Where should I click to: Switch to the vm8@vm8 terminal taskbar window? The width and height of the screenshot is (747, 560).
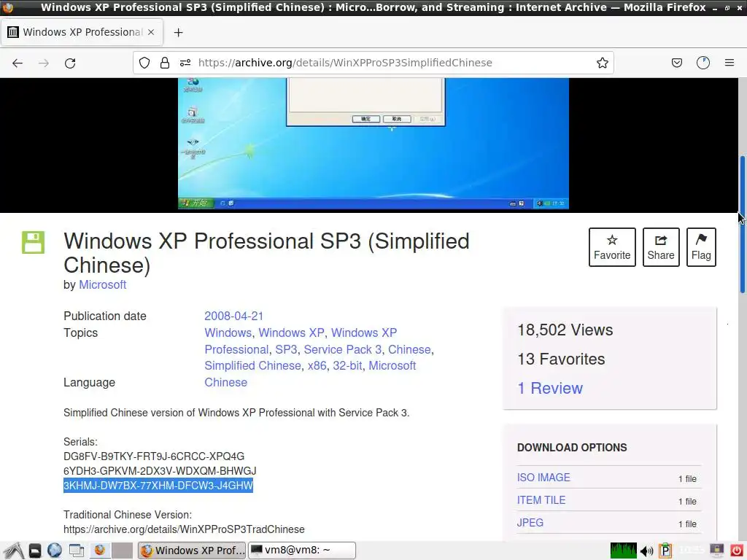(x=302, y=551)
